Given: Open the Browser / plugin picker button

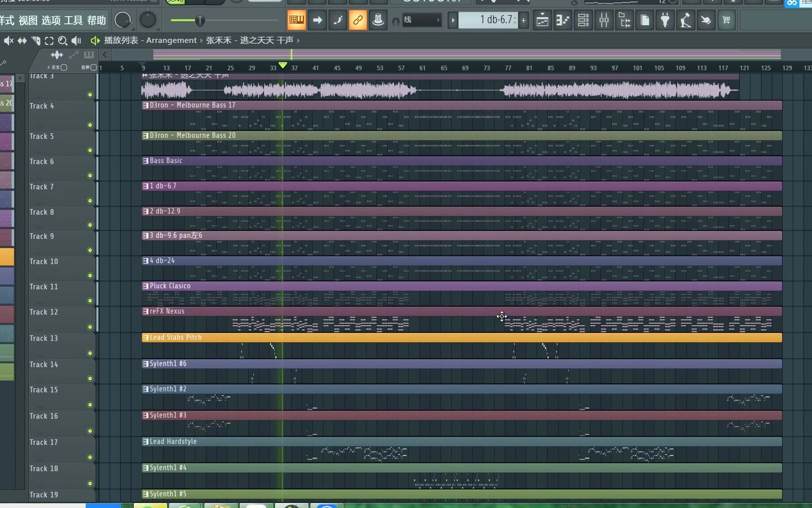Looking at the screenshot, I should coord(625,20).
